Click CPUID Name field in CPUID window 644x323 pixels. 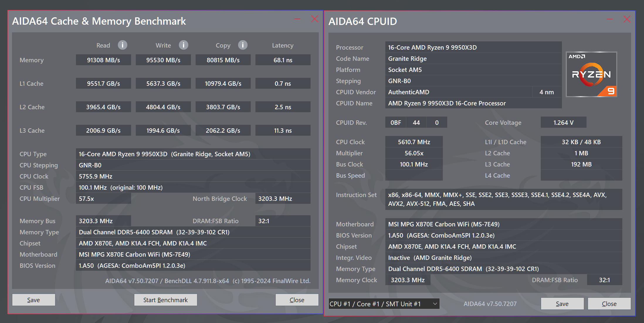[x=473, y=103]
